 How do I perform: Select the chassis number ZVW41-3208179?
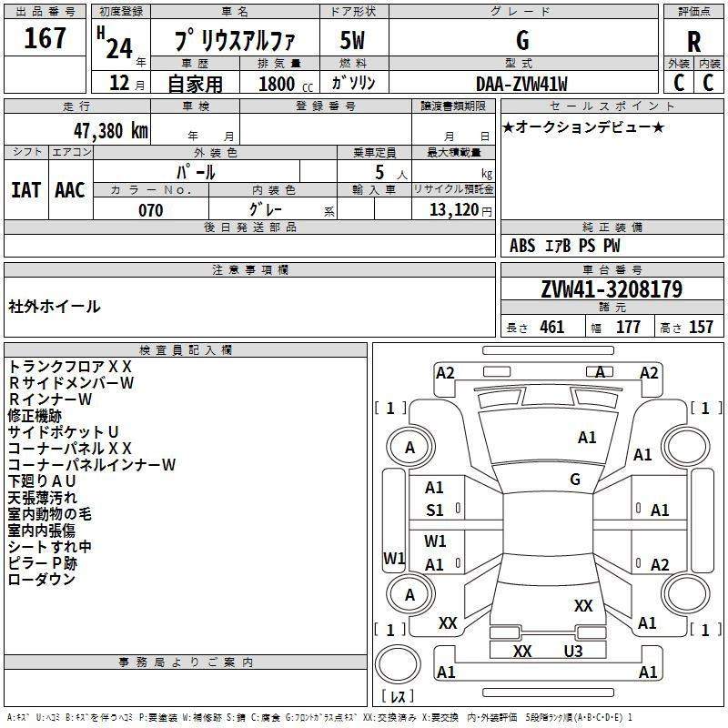pyautogui.click(x=612, y=289)
